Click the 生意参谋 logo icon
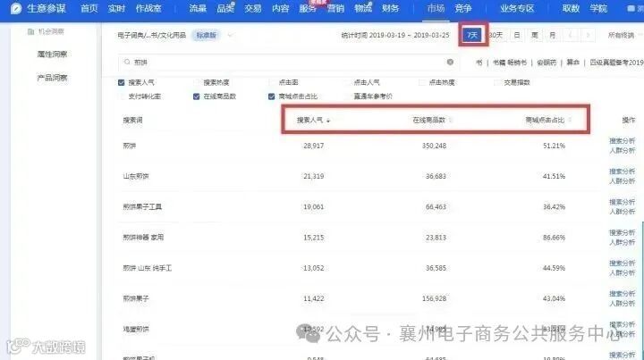644x360 pixels. click(x=15, y=8)
